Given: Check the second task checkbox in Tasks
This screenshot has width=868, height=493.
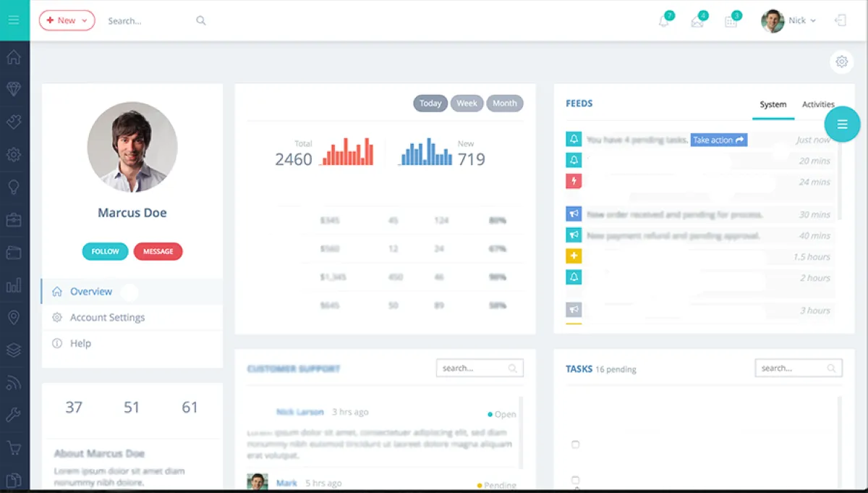Looking at the screenshot, I should (576, 480).
